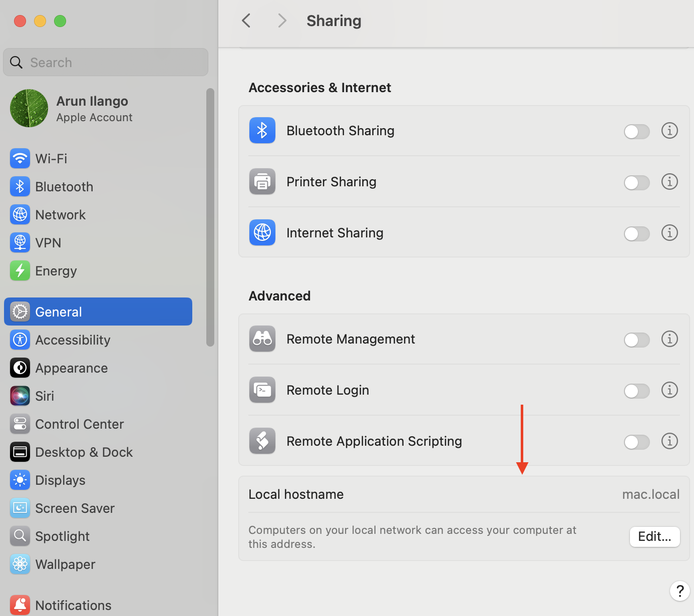Toggle Printer Sharing switch
The width and height of the screenshot is (694, 616).
pos(637,182)
